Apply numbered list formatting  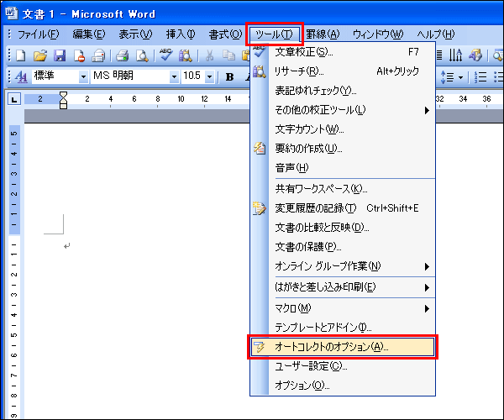tap(480, 77)
